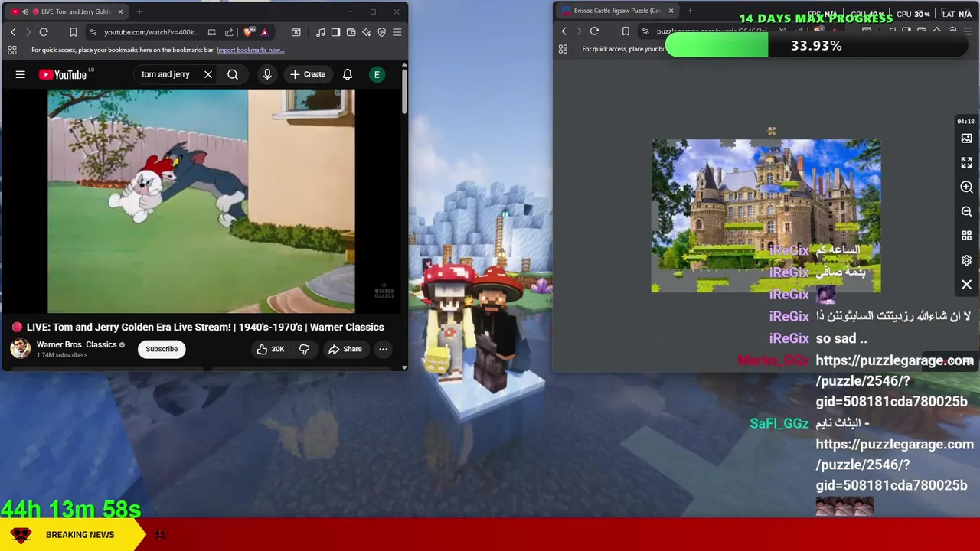Click the YouTube scrollbar down arrow
Screen dimensions: 980x551
pyautogui.click(x=404, y=367)
